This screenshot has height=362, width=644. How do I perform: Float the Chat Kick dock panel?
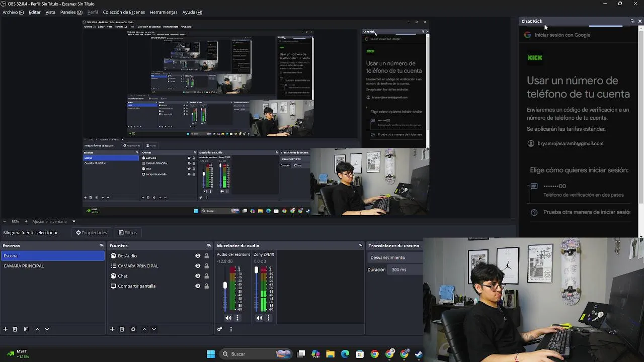[632, 21]
